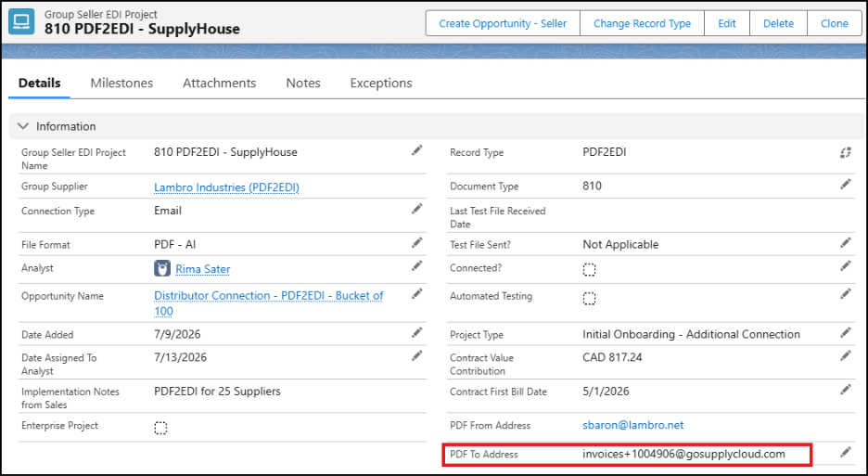
Task: Click the Delete button
Action: point(778,23)
